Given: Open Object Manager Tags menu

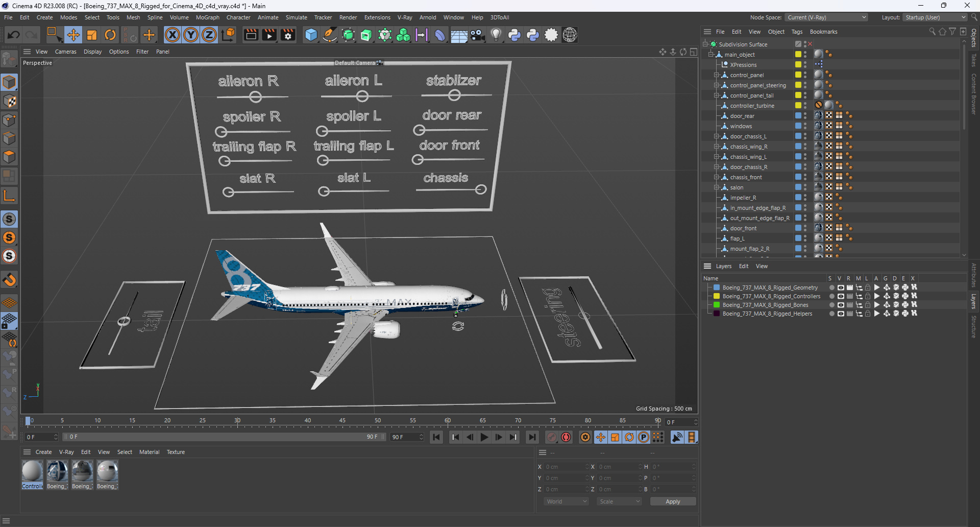Looking at the screenshot, I should [797, 32].
